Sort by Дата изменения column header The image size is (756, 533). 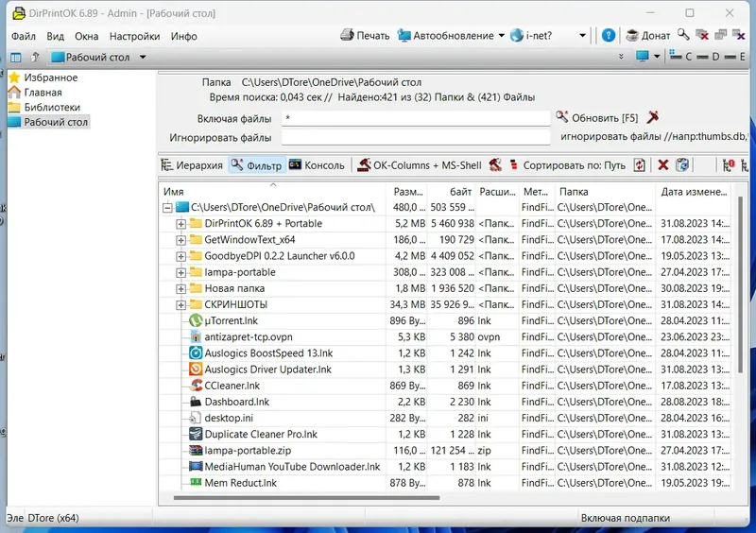[x=694, y=192]
